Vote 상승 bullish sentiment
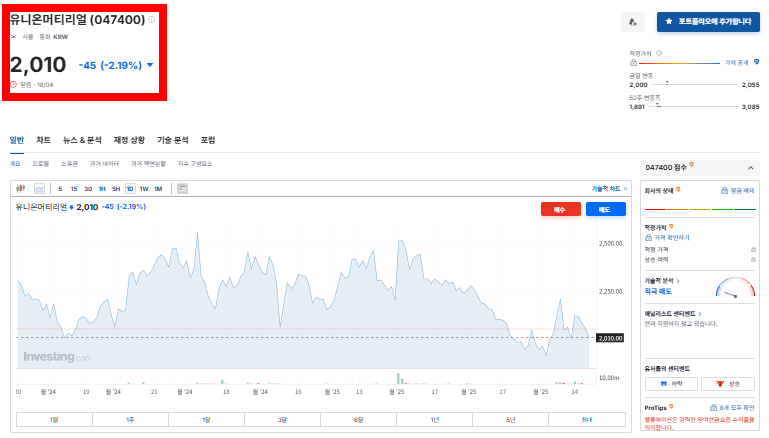 coord(728,384)
